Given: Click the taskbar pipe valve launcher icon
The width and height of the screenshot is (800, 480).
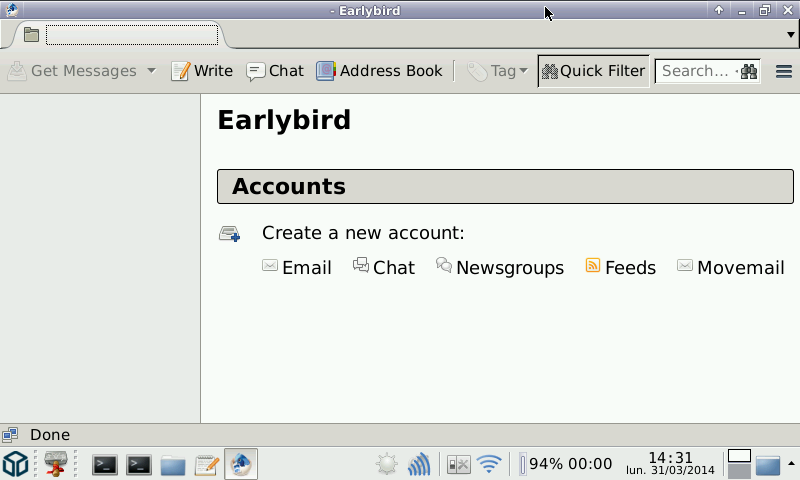Looking at the screenshot, I should click(56, 464).
